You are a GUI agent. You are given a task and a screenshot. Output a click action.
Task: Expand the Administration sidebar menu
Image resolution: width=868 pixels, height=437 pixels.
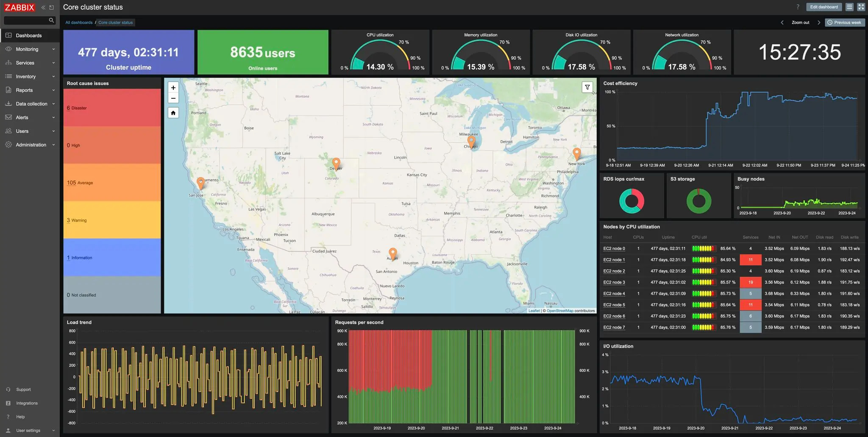tap(30, 145)
